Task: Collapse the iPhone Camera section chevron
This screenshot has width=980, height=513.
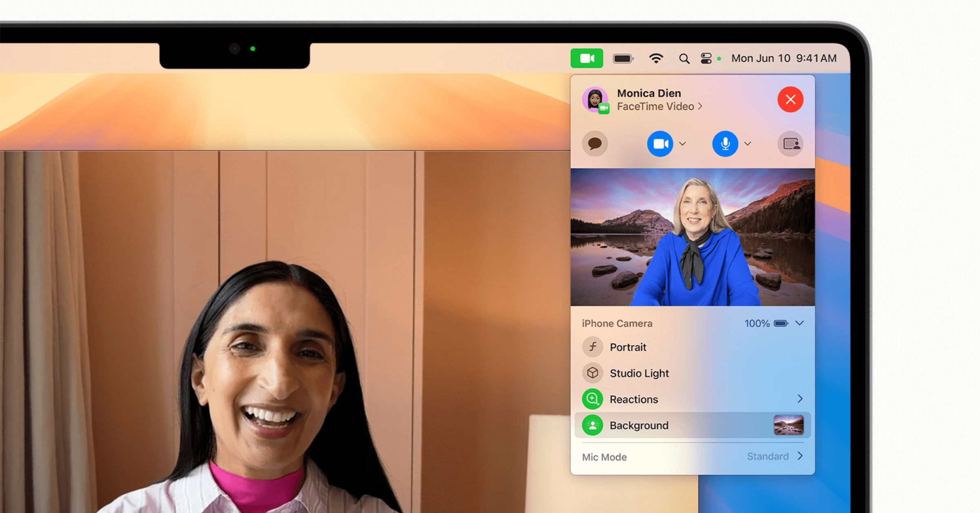Action: tap(800, 323)
